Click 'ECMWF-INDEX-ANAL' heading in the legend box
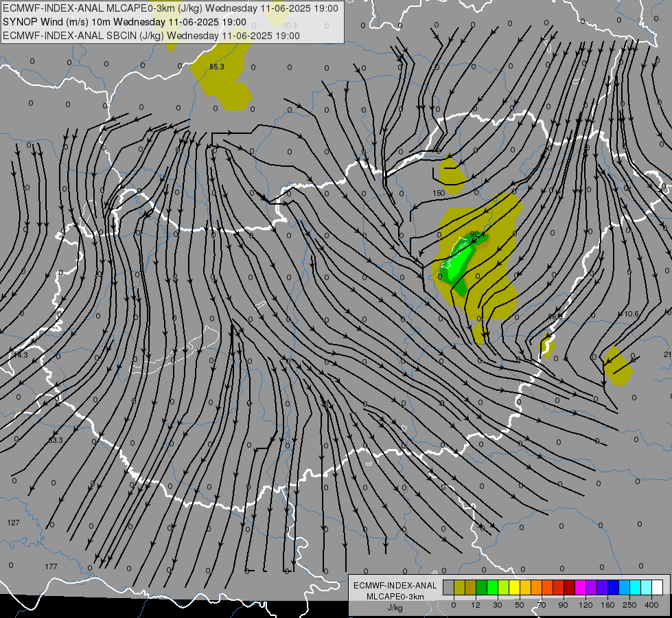Image resolution: width=672 pixels, height=618 pixels. click(x=395, y=586)
